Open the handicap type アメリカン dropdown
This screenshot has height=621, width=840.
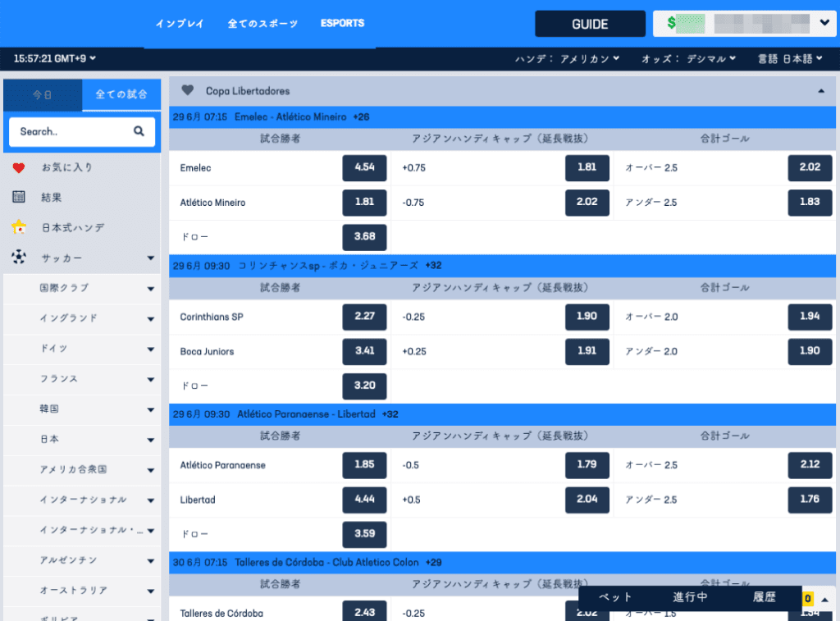click(589, 58)
